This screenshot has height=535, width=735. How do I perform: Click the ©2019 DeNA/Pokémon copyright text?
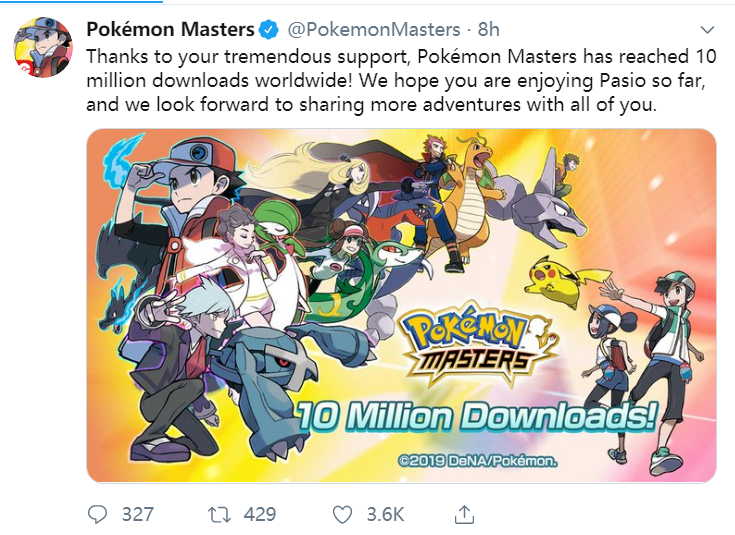pyautogui.click(x=477, y=461)
